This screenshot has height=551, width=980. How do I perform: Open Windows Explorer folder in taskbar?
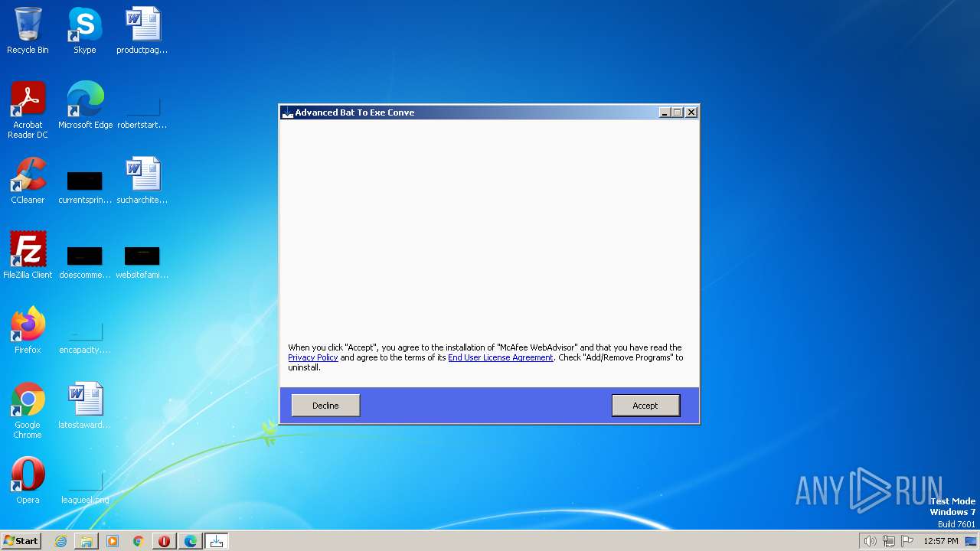click(87, 541)
